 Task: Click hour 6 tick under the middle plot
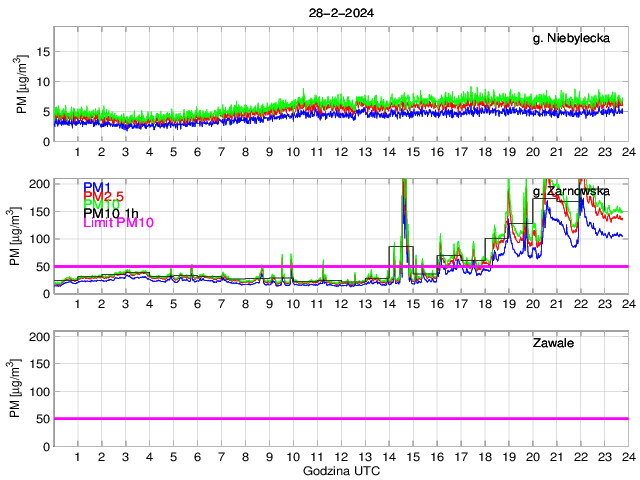[197, 304]
